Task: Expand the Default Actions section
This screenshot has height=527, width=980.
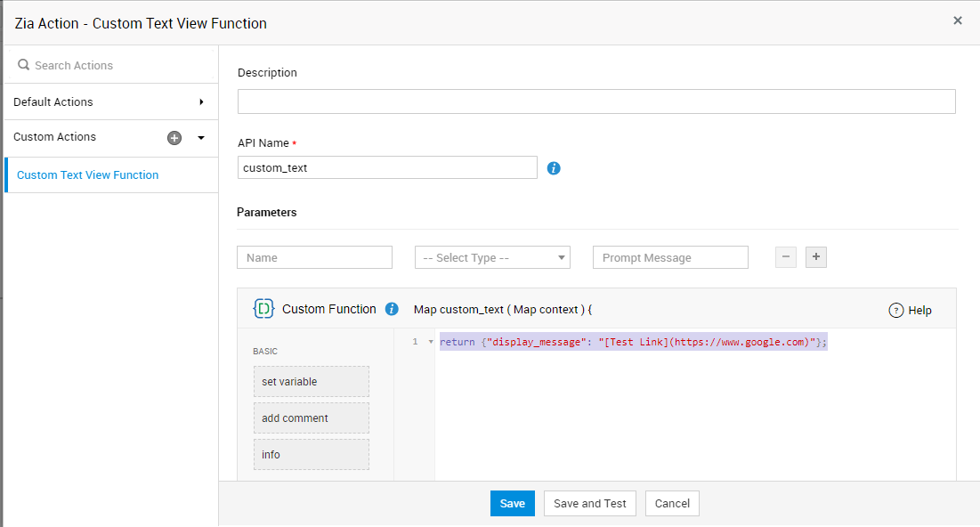Action: point(202,102)
